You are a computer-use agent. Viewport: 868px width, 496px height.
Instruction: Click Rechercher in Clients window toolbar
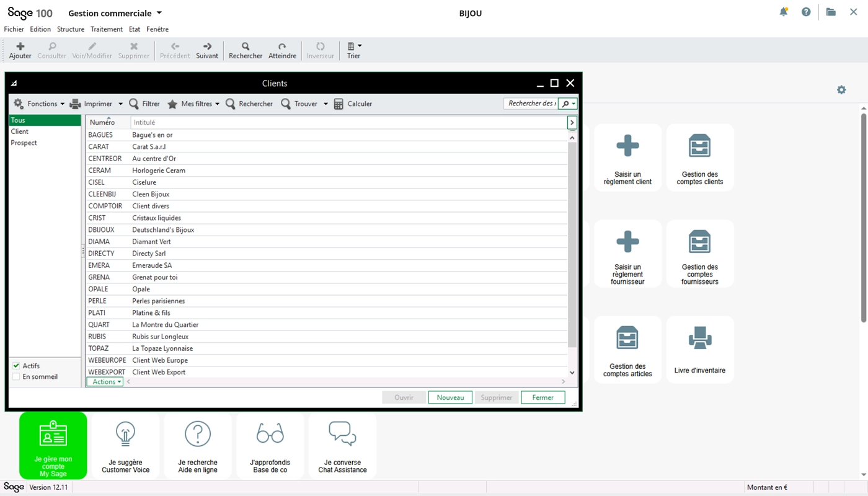coord(249,104)
